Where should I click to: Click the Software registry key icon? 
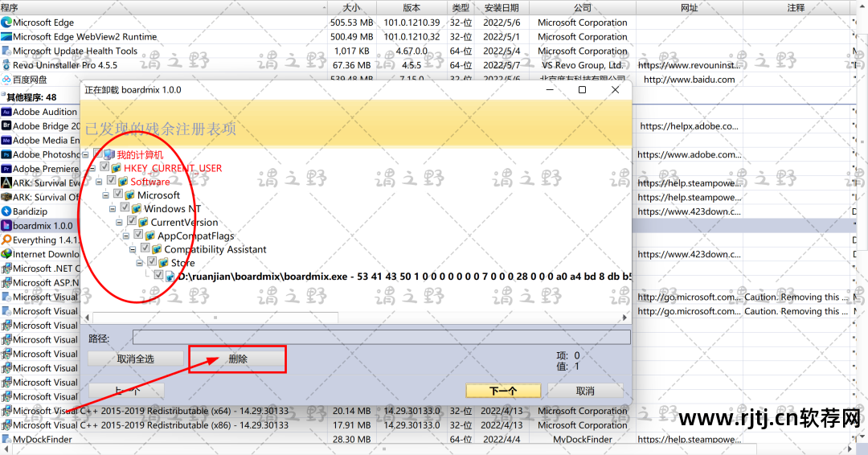click(123, 182)
